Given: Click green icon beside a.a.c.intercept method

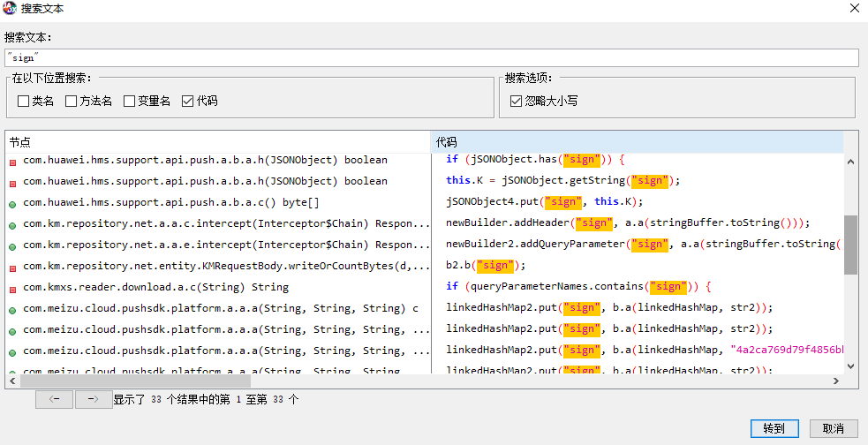Looking at the screenshot, I should point(13,224).
